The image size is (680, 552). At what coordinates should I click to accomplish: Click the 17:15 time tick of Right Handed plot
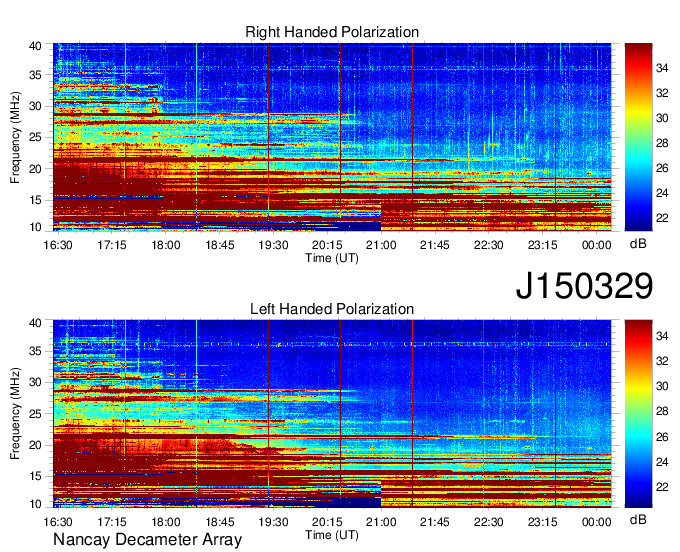click(112, 245)
